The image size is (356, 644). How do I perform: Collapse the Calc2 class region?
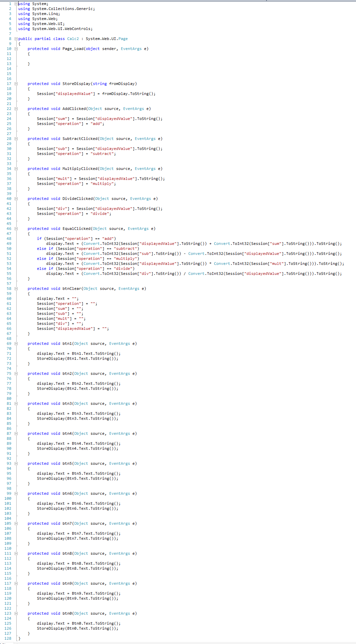coord(16,39)
